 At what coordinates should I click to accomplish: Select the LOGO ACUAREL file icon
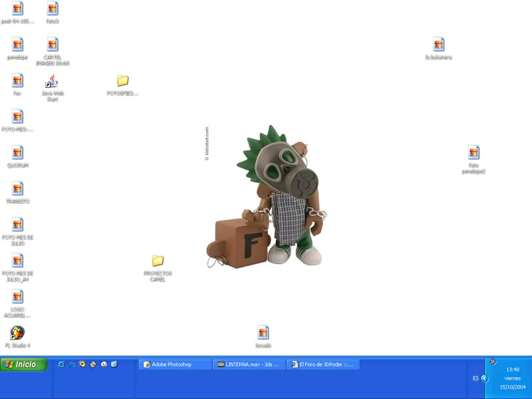[x=17, y=304]
